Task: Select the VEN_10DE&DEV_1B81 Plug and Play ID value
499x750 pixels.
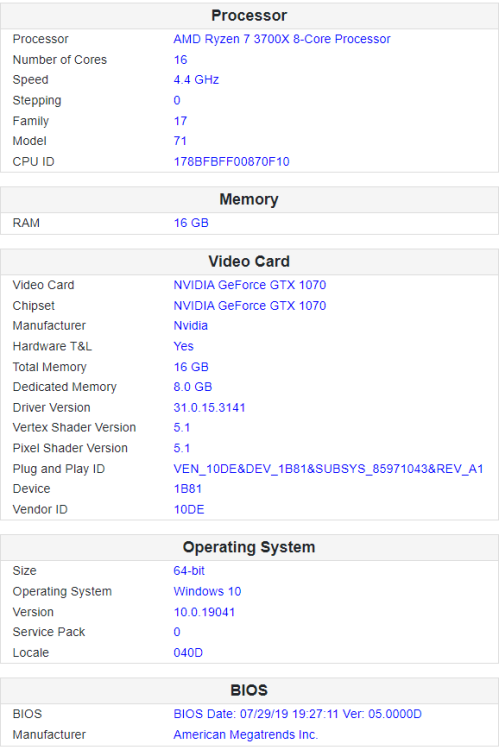Action: (328, 469)
